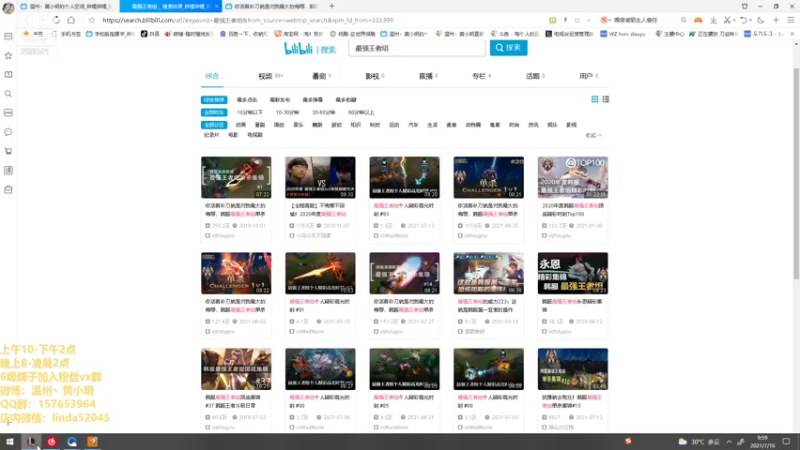Screen dimensions: 800x450
Task: Switch to the 用户 results tab
Action: (588, 76)
